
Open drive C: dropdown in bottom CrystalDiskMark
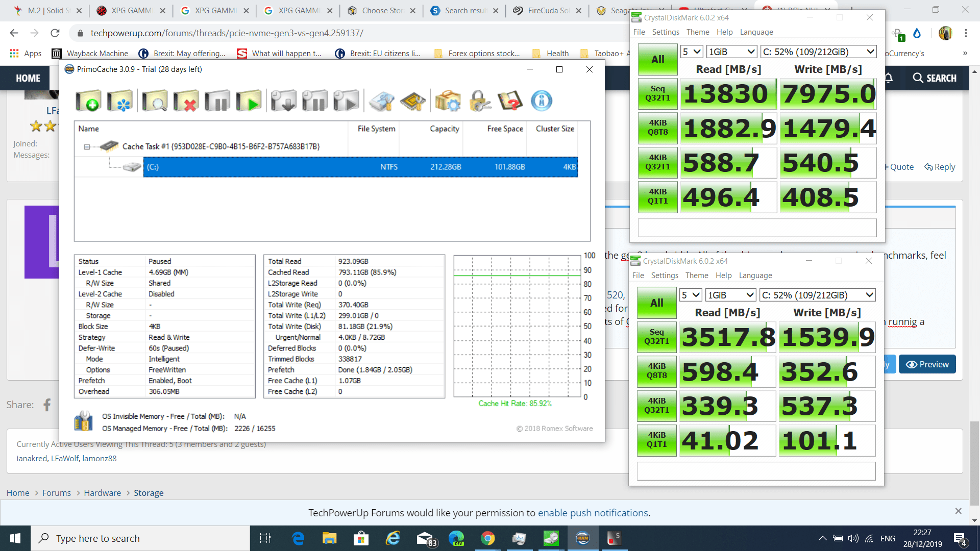[817, 295]
